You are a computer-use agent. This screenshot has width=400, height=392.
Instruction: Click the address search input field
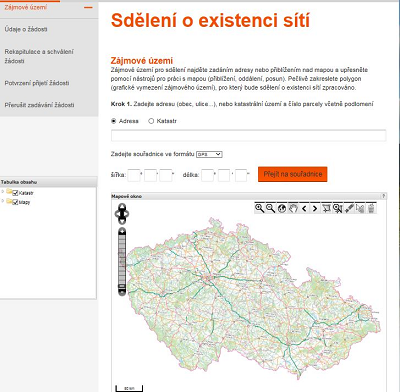pyautogui.click(x=249, y=136)
